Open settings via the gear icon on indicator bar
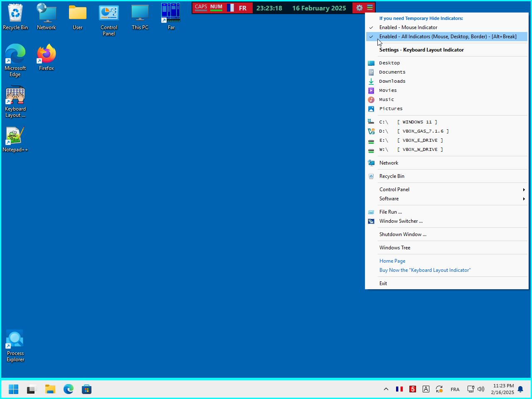Viewport: 532px width, 399px height. 359,7
